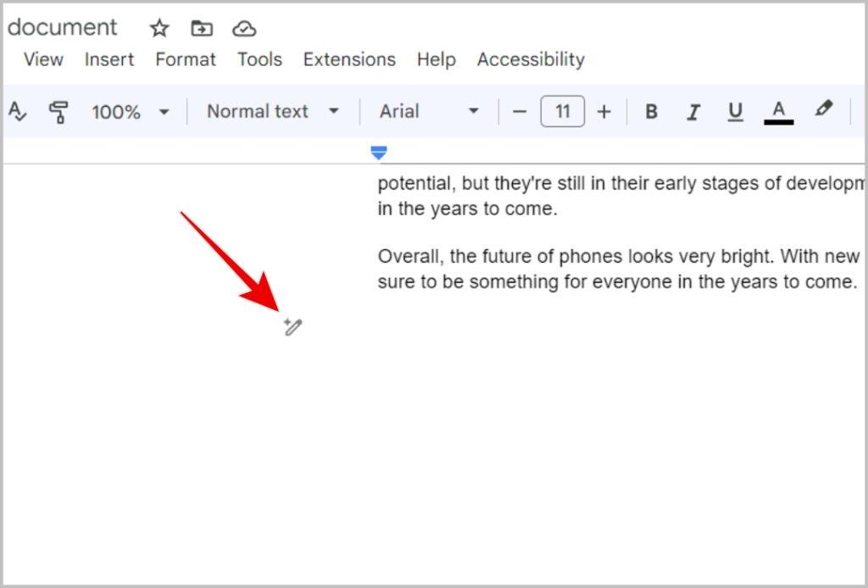
Task: Open the highlight color pen tool
Action: click(824, 108)
